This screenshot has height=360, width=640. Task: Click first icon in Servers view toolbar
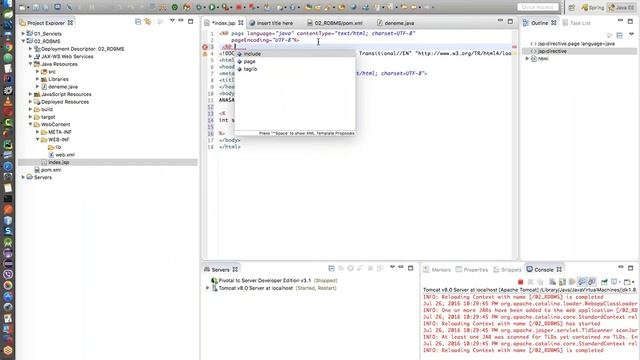(331, 268)
